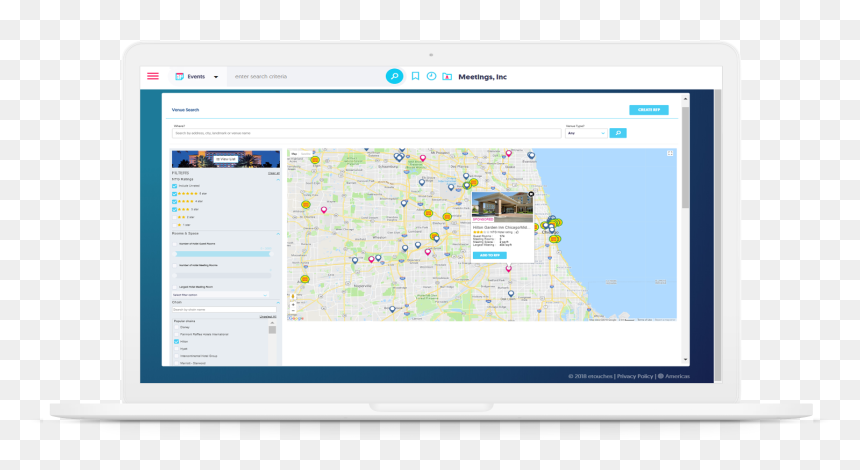
Task: Click the pink pin near Schaumburg
Action: pyautogui.click(x=422, y=158)
